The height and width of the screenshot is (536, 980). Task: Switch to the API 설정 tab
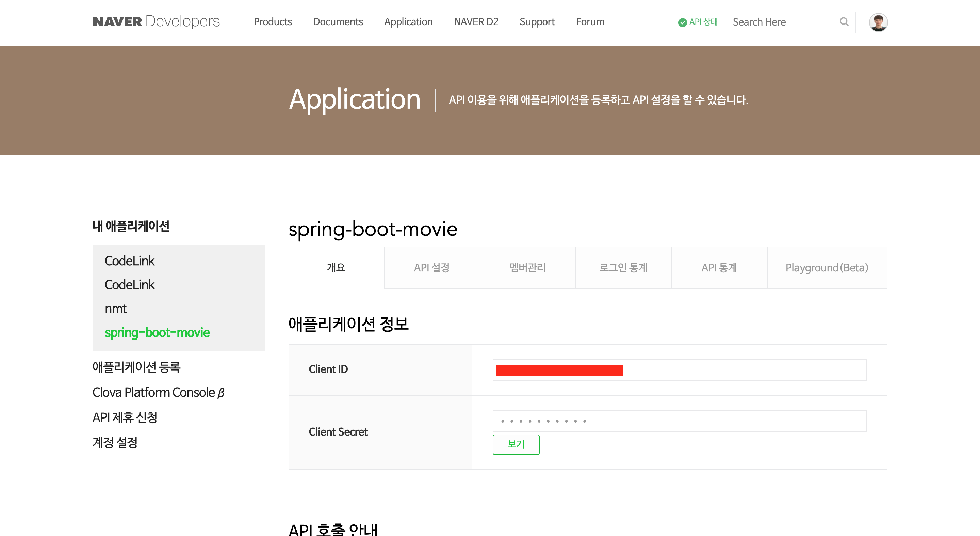tap(432, 268)
